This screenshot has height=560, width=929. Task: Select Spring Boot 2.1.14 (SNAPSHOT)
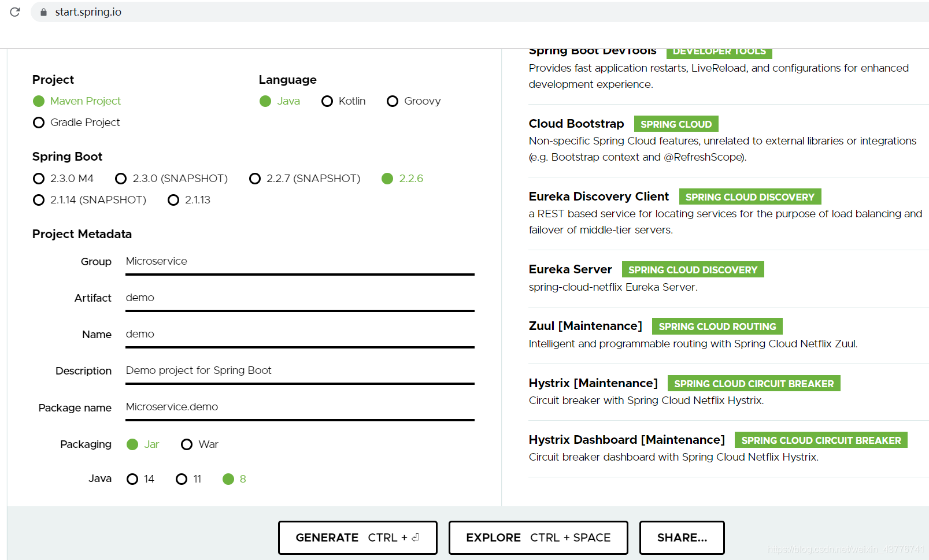click(90, 200)
